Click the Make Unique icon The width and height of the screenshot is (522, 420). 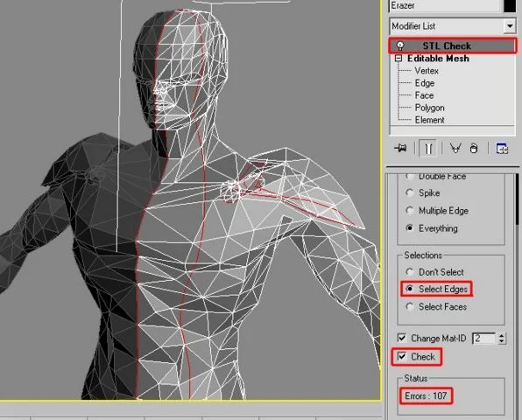[455, 148]
